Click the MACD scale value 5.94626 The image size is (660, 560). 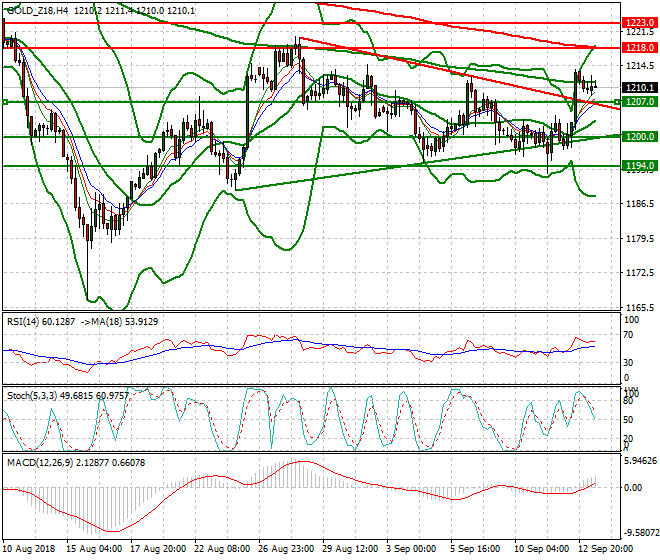641,461
